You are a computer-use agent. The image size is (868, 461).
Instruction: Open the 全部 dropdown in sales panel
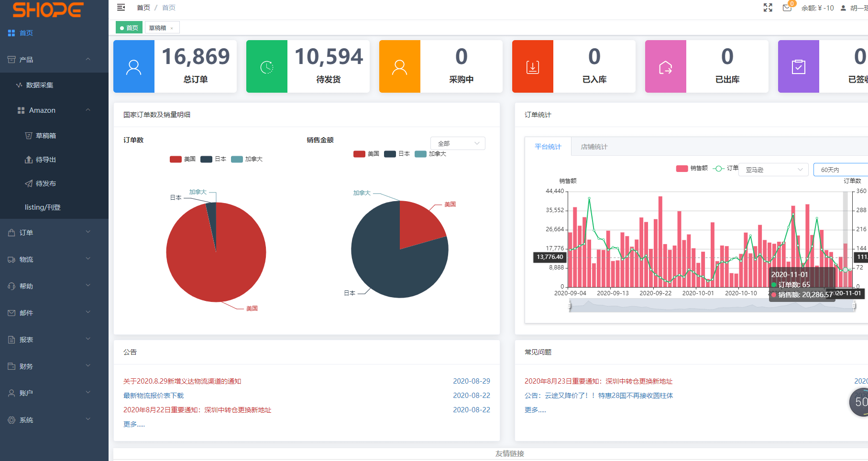pos(458,143)
